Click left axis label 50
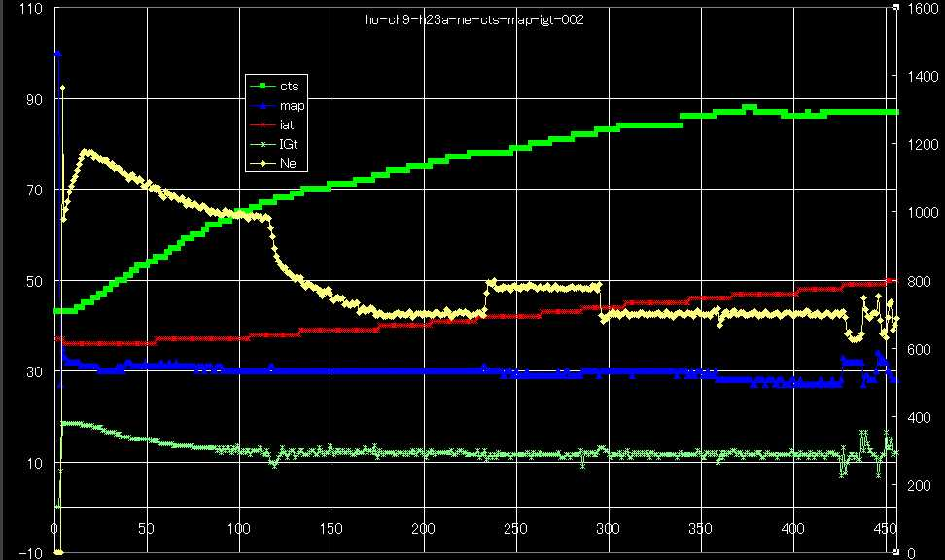This screenshot has width=945, height=560. coord(34,282)
